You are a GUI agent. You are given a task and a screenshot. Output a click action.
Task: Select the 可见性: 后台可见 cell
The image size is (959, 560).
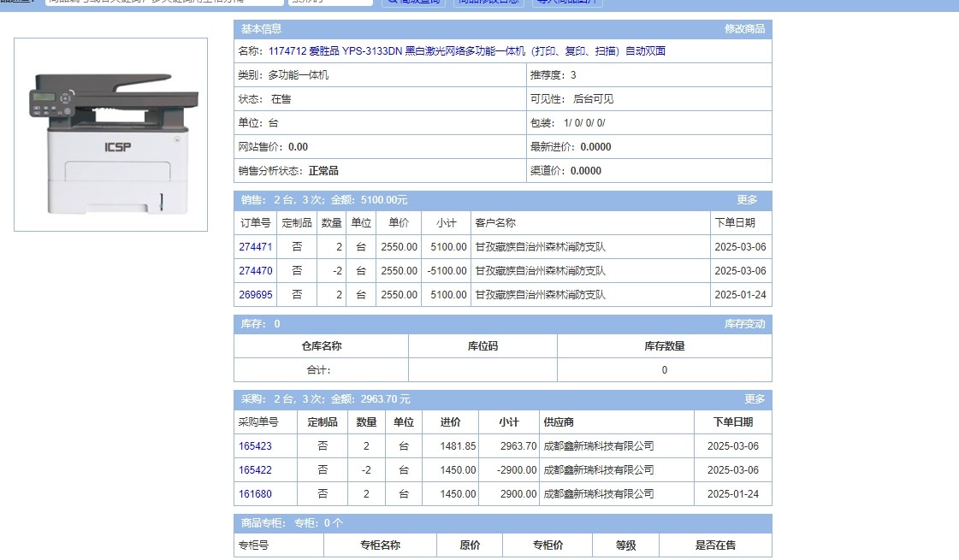point(649,99)
